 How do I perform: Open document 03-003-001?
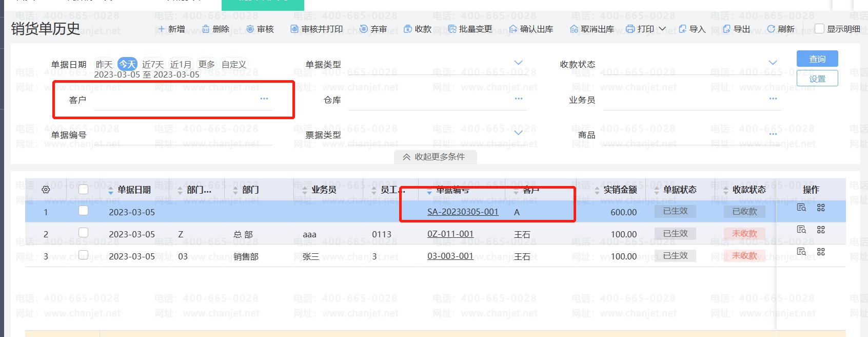pos(450,256)
